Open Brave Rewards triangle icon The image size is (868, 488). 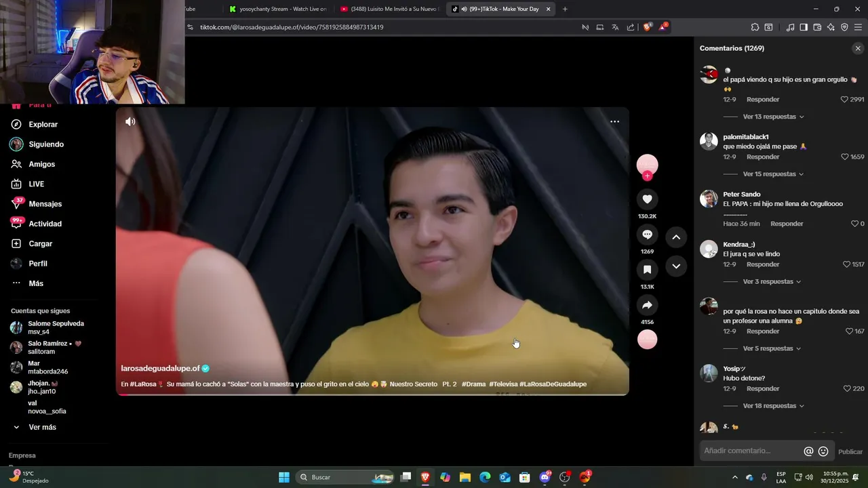click(663, 27)
